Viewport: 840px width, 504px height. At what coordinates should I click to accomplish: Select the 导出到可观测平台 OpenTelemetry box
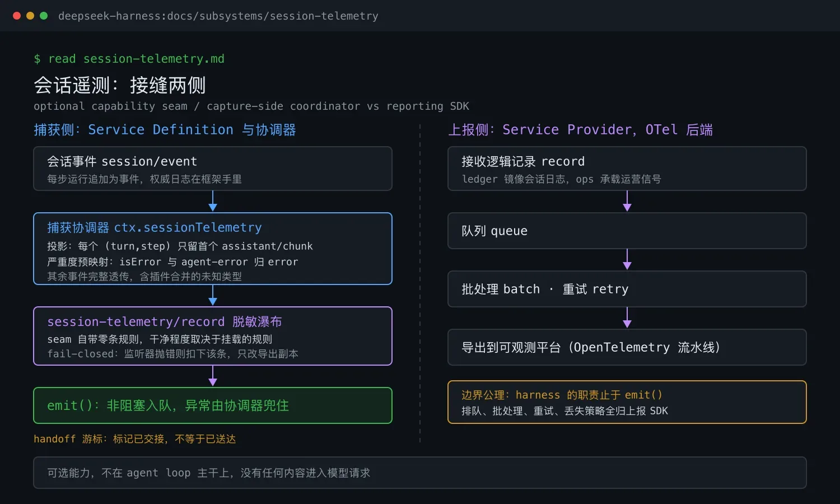(627, 347)
